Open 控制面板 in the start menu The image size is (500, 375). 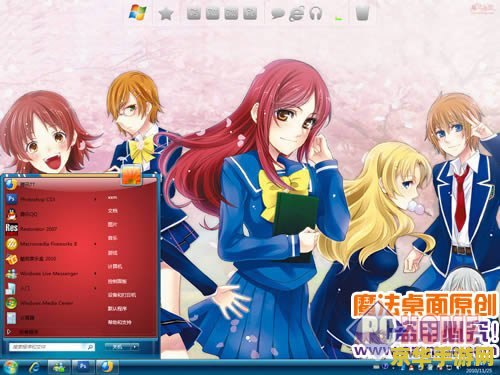click(x=117, y=281)
